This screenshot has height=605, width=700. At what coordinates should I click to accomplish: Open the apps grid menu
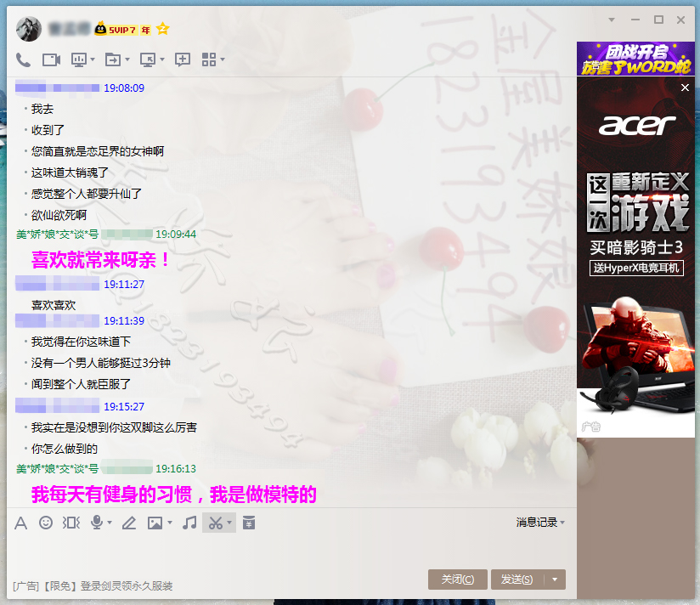tap(209, 59)
